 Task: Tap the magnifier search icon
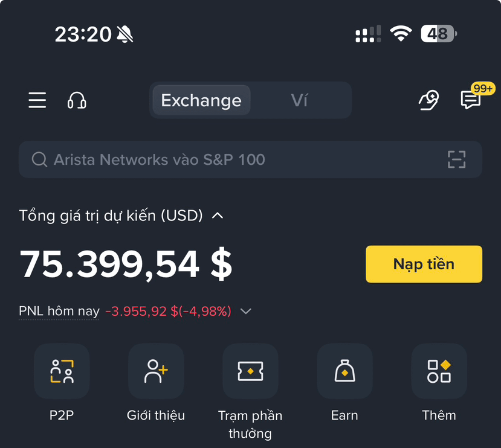[x=40, y=159]
